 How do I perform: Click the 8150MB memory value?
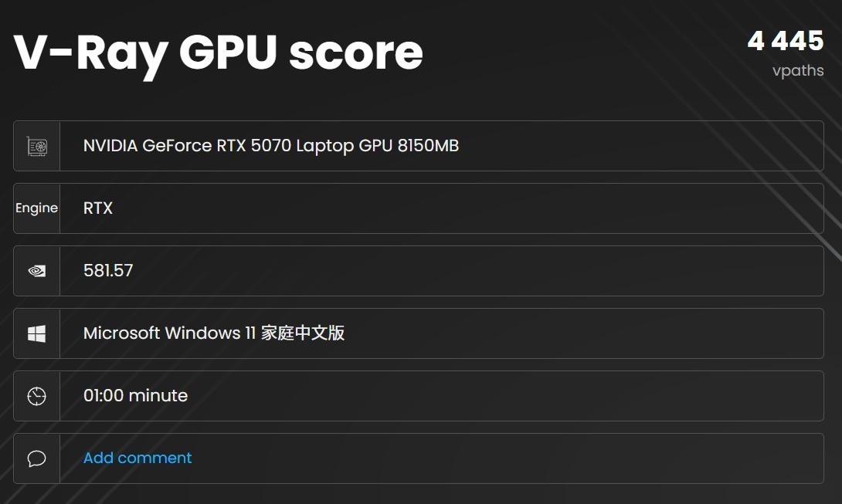click(428, 145)
